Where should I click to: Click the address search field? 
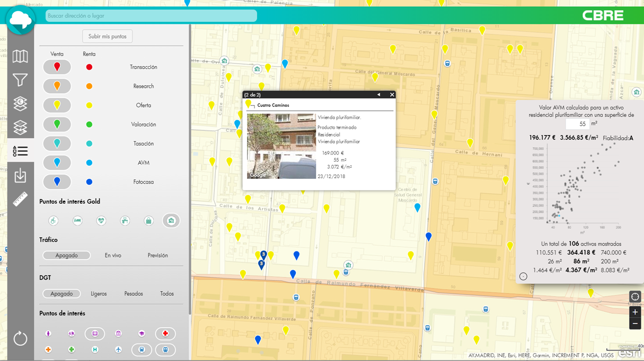click(x=151, y=16)
